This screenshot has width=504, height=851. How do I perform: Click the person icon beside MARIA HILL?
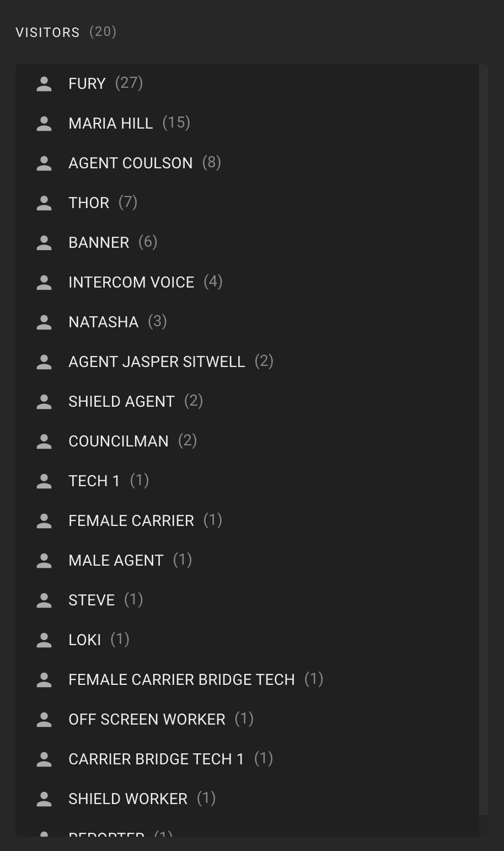[44, 124]
